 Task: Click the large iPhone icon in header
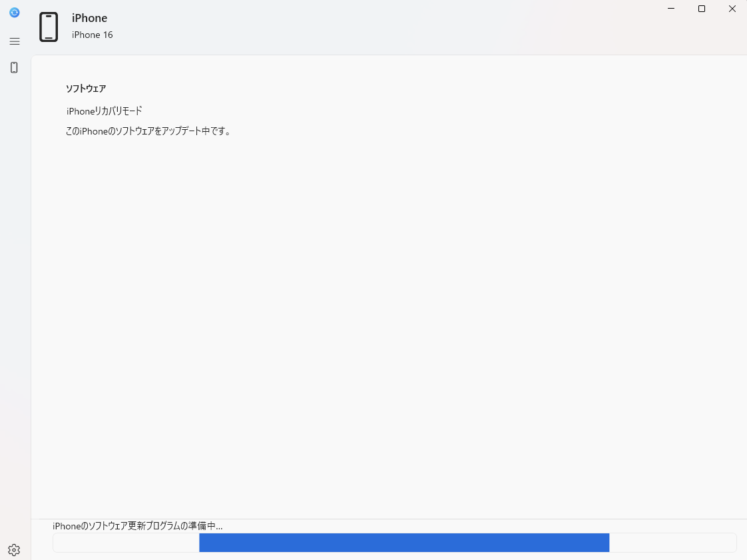coord(49,27)
